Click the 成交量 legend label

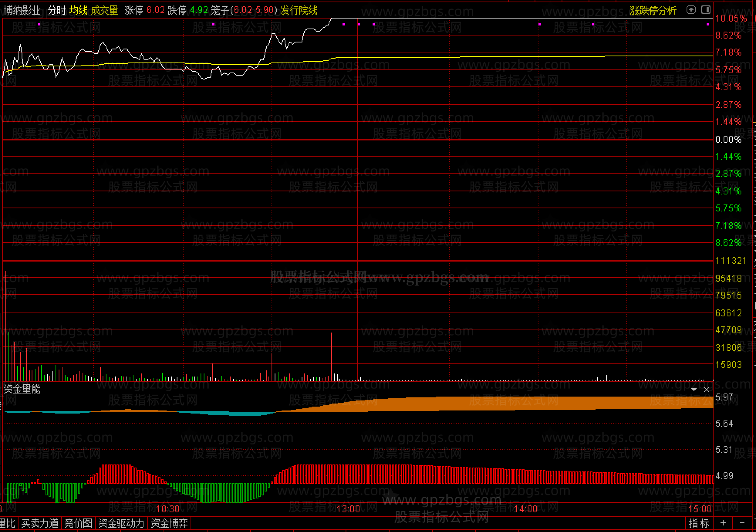click(x=105, y=10)
